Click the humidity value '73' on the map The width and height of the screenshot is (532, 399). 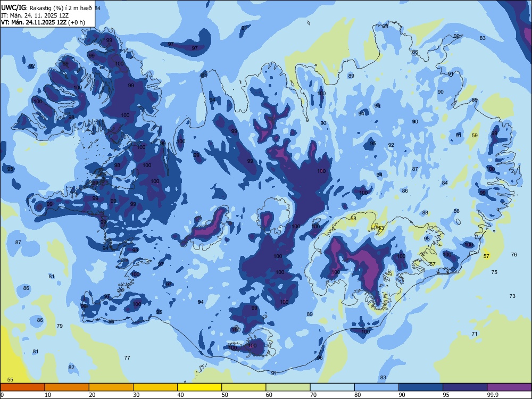click(x=512, y=296)
